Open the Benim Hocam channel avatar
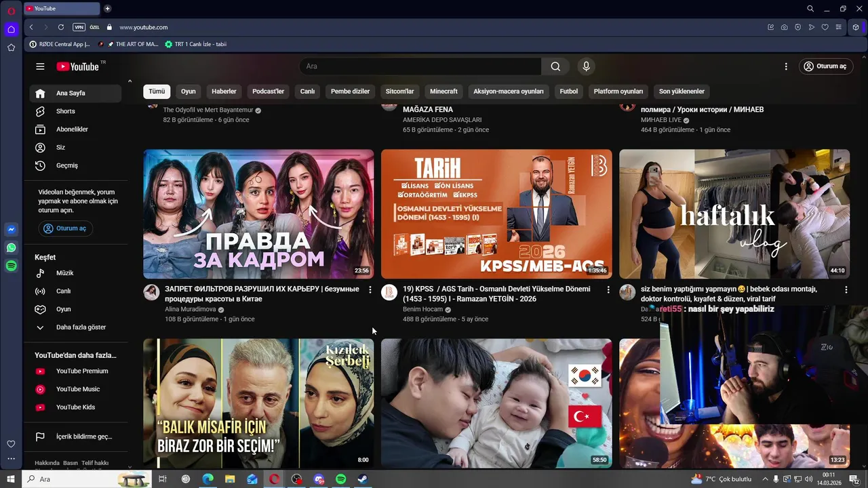 389,292
